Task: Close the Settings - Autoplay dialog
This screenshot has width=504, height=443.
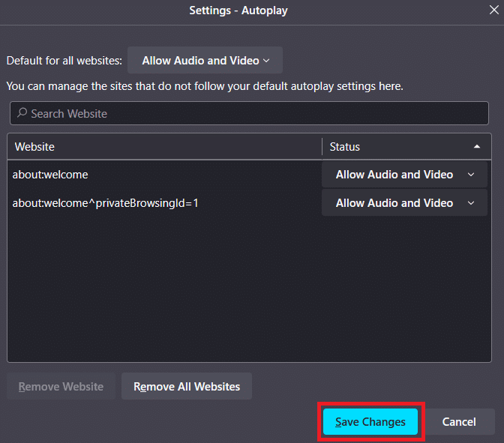Action: tap(494, 10)
